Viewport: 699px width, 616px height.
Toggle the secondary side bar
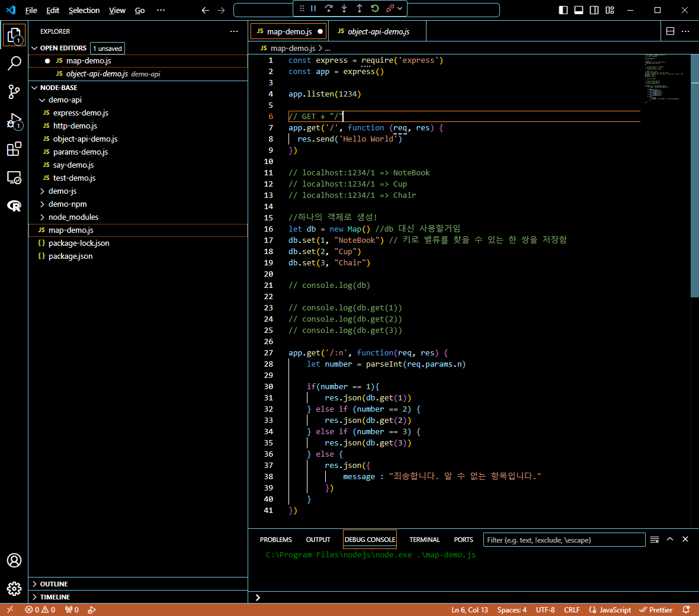(594, 10)
